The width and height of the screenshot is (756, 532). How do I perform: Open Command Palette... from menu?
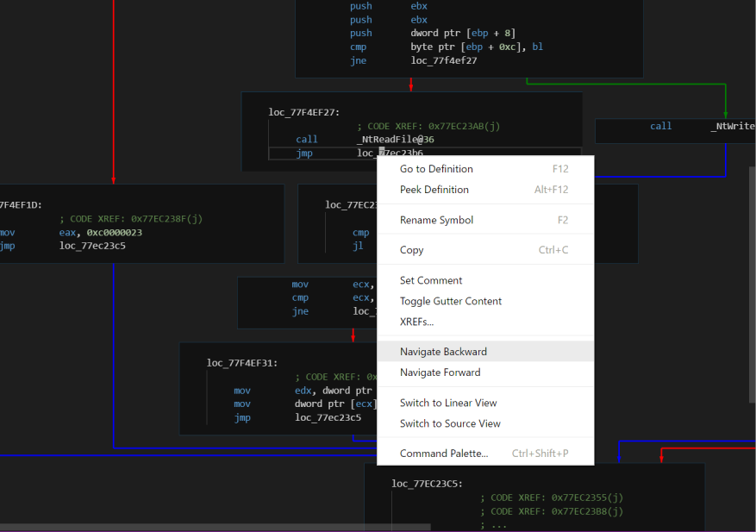[484, 454]
